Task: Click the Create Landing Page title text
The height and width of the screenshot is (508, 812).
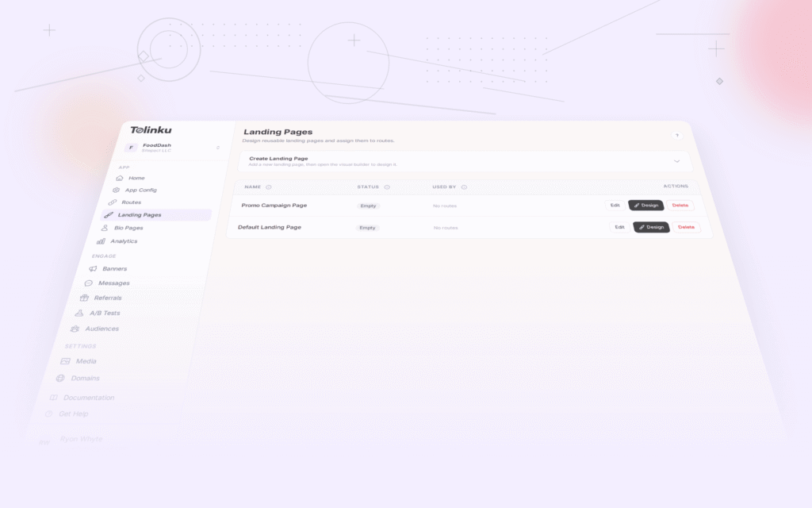Action: point(278,159)
